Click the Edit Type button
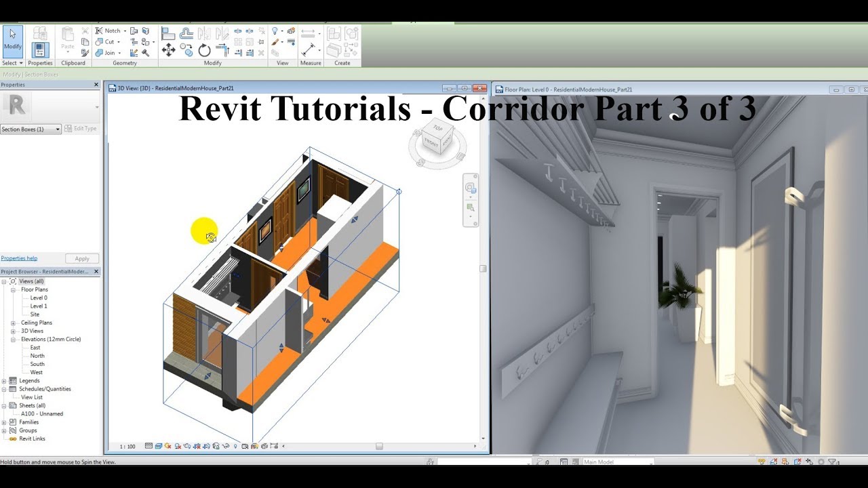Image resolution: width=868 pixels, height=488 pixels. click(81, 129)
